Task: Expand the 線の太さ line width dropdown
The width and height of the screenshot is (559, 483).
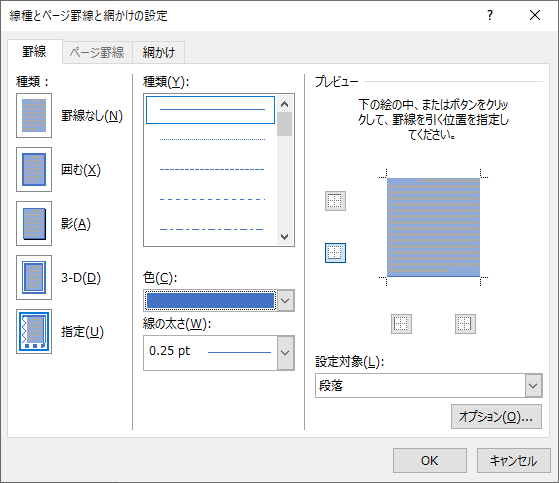Action: point(285,353)
